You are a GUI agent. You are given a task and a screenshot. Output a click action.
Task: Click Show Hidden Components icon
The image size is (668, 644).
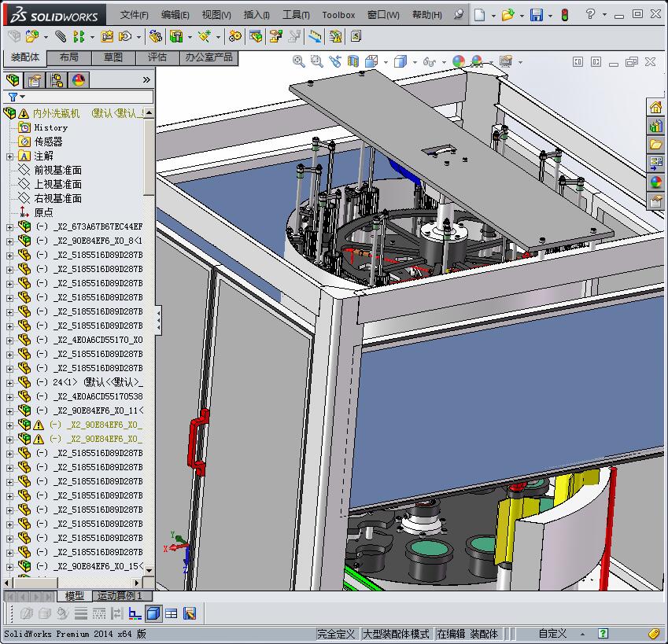pyautogui.click(x=156, y=37)
